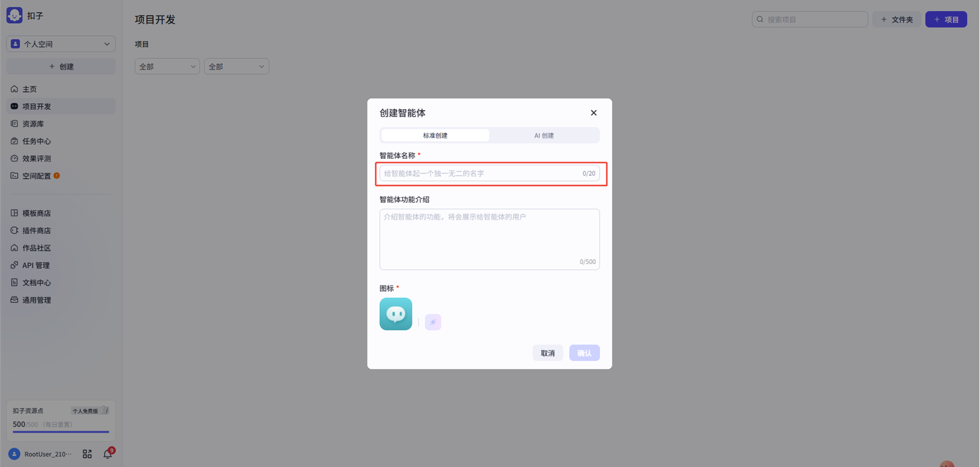Open the RootUser_210 account name

click(x=48, y=454)
